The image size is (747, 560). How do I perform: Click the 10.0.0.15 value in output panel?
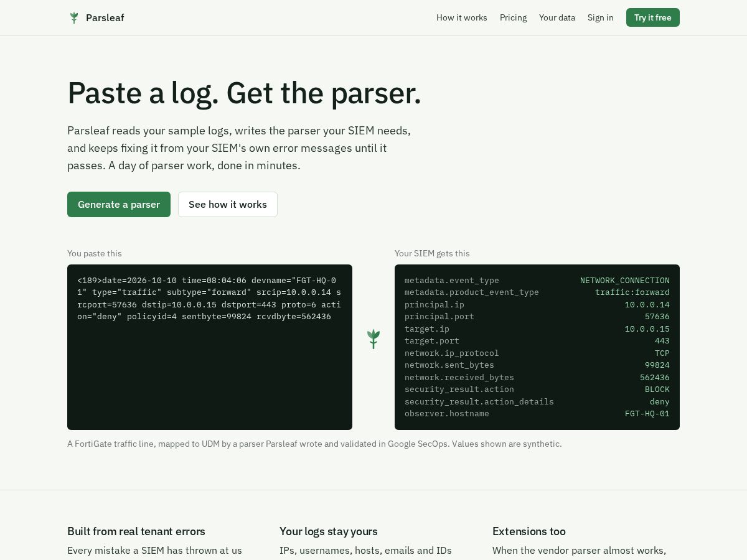tap(647, 329)
